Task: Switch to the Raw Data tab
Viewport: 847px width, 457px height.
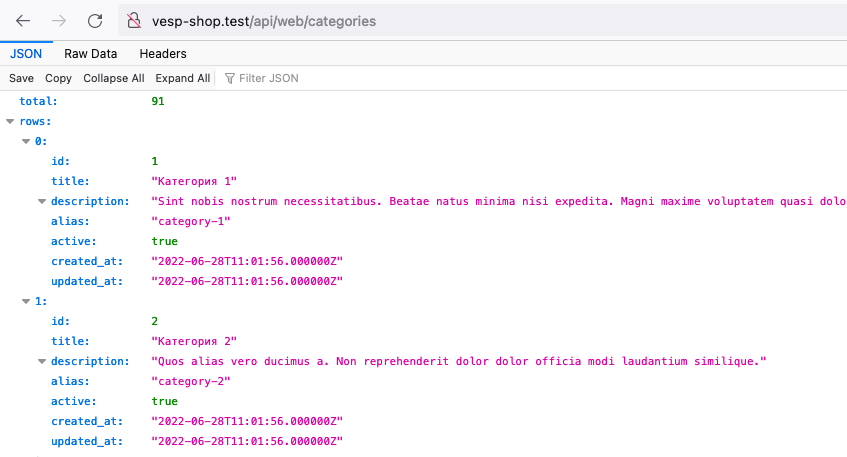Action: pos(90,54)
